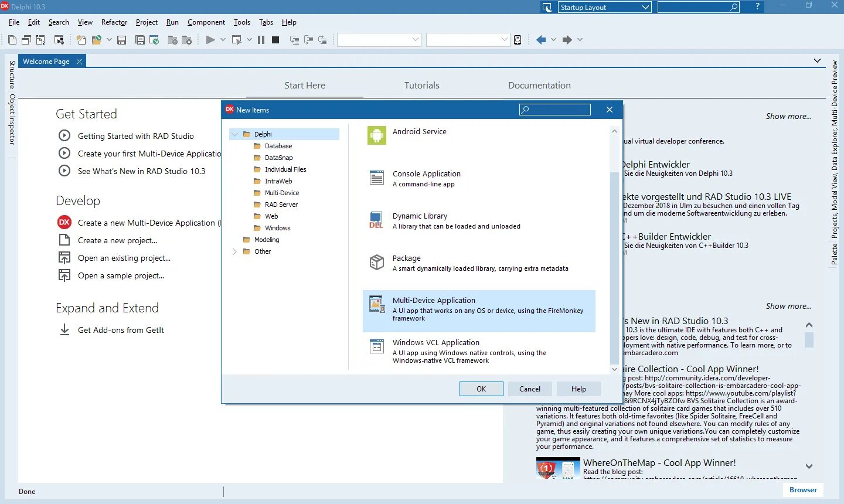The image size is (844, 504).
Task: Click the device preview phone icon
Action: click(x=518, y=40)
